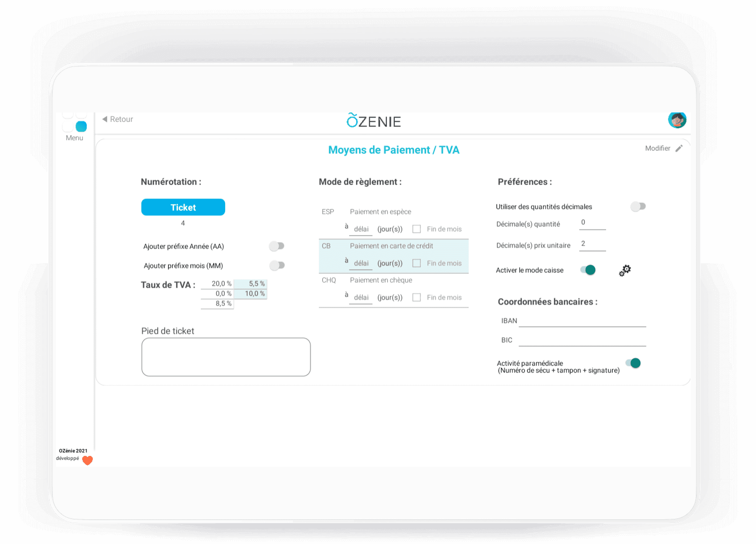Screen dimensions: 756x544
Task: Click the délai field for ESP
Action: pos(361,229)
